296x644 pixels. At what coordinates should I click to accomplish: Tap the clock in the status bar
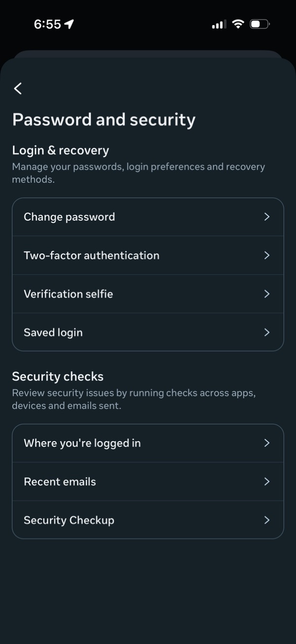[47, 23]
